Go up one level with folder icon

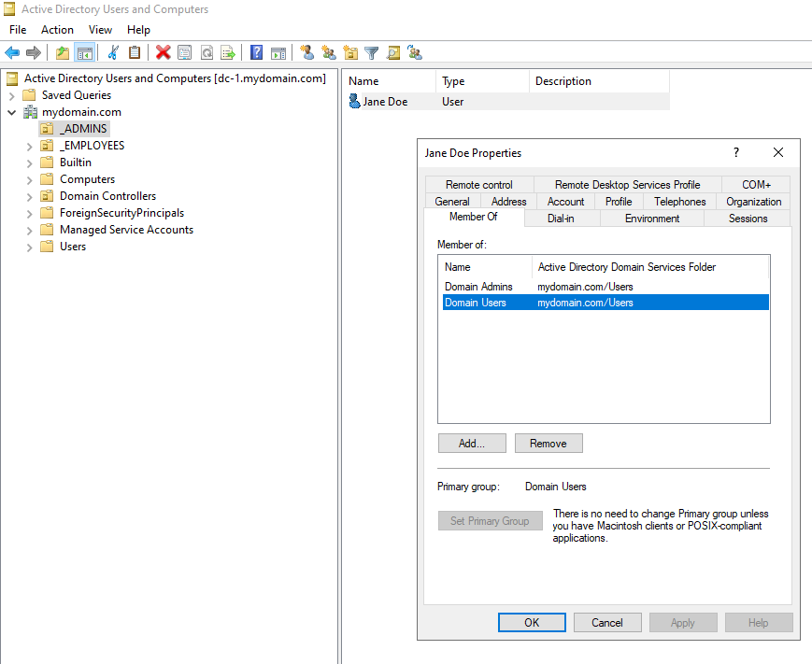[x=63, y=52]
